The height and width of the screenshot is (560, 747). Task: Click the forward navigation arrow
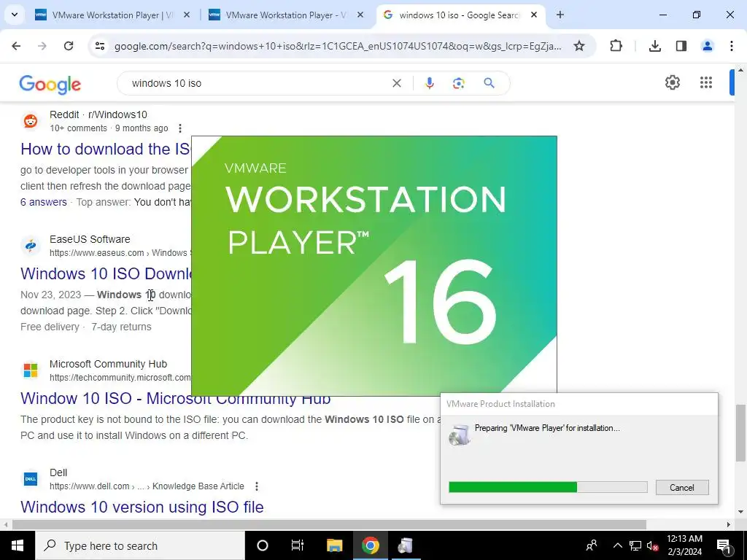(42, 46)
